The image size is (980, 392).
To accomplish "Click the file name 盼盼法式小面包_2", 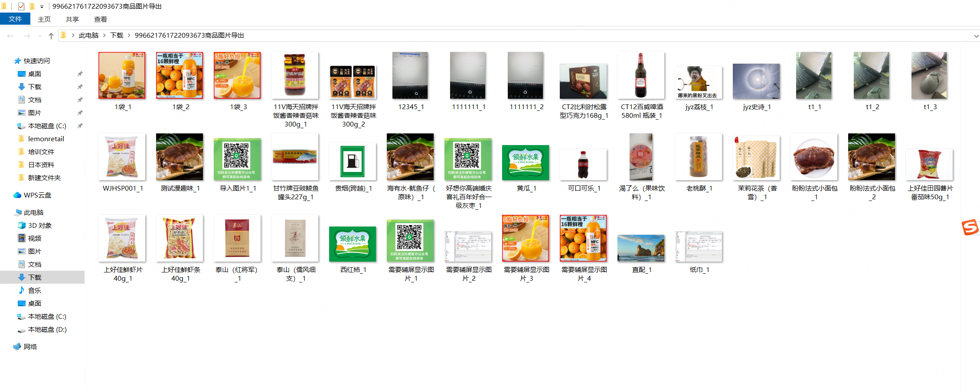I will click(x=872, y=193).
